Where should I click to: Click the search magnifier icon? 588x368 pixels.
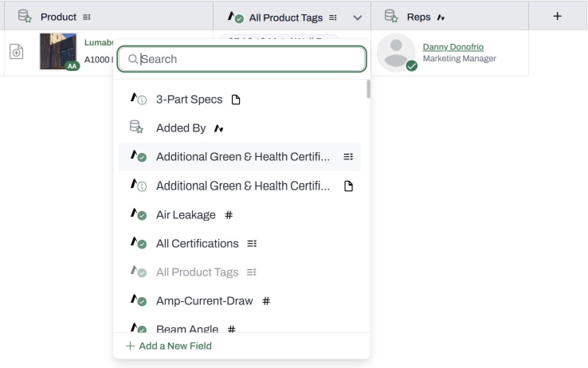coord(133,59)
